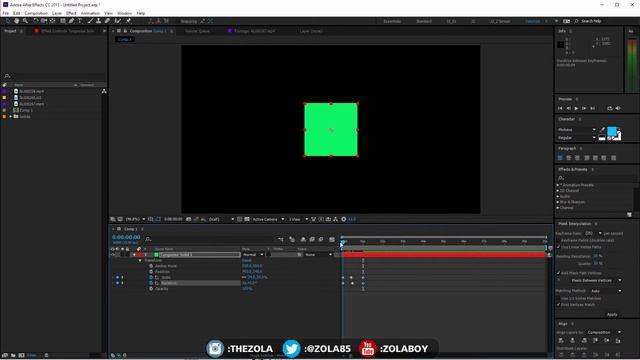Play the preview

(x=576, y=108)
